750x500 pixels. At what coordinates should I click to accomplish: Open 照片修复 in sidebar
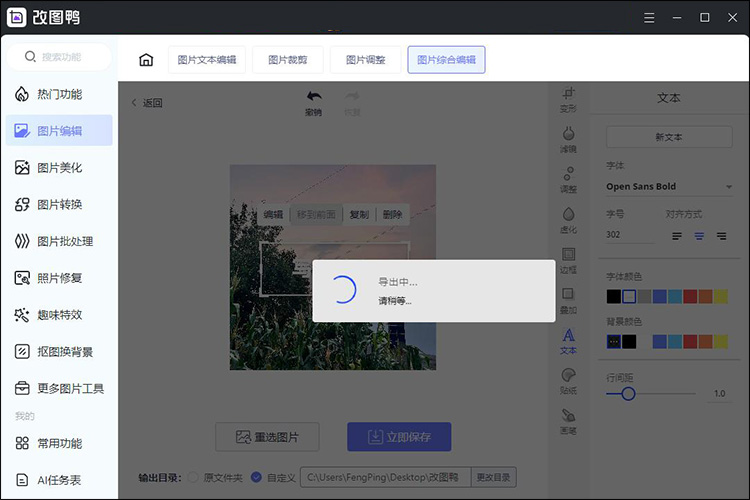[x=59, y=278]
